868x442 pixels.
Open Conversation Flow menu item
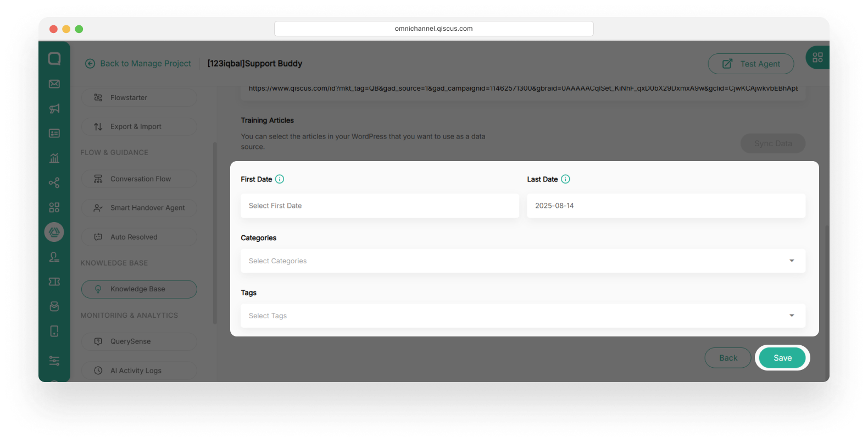coord(140,179)
